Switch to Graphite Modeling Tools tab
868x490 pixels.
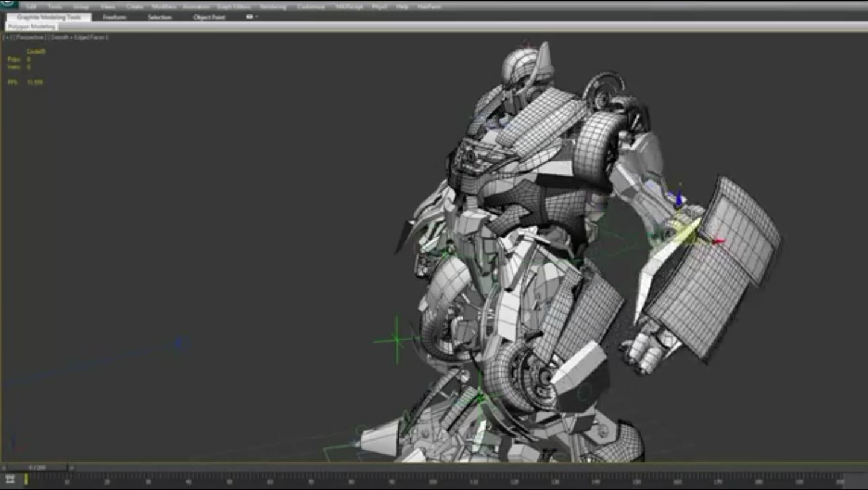pos(49,17)
